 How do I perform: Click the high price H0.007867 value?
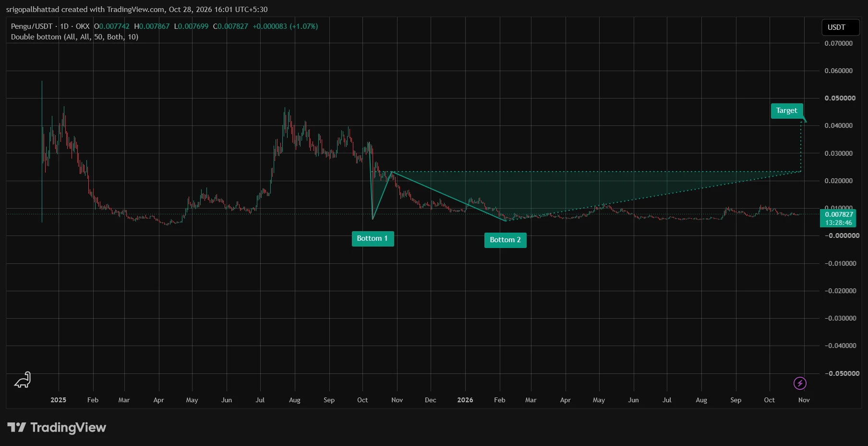[x=152, y=26]
